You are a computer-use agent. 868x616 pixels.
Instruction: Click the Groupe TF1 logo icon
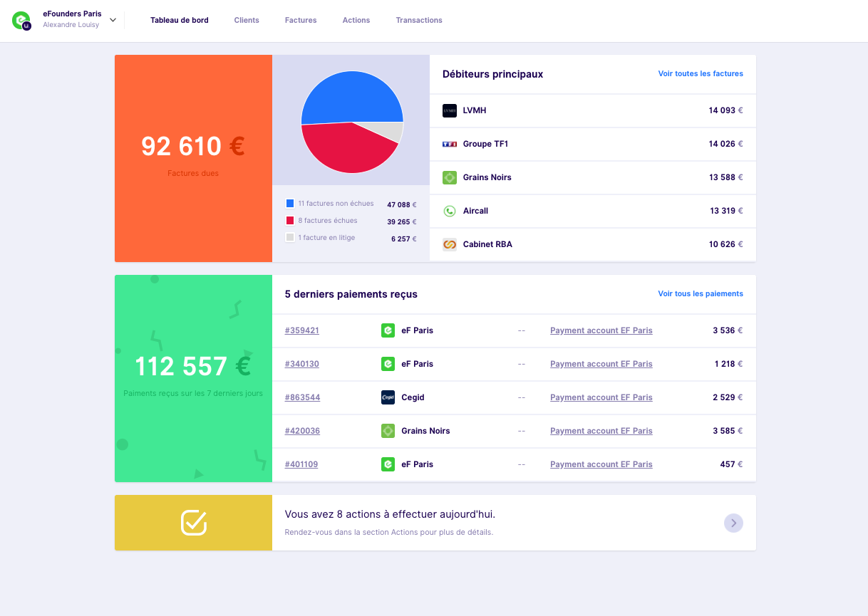(x=450, y=144)
